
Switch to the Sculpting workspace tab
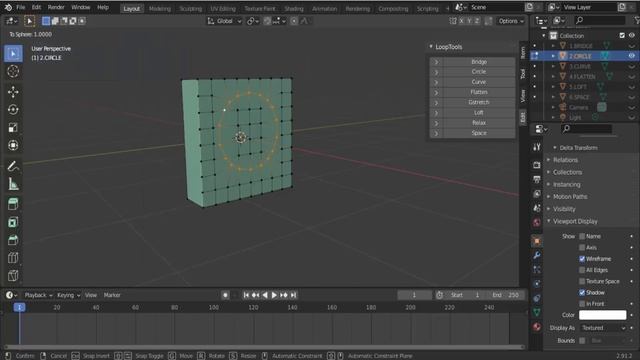(191, 9)
